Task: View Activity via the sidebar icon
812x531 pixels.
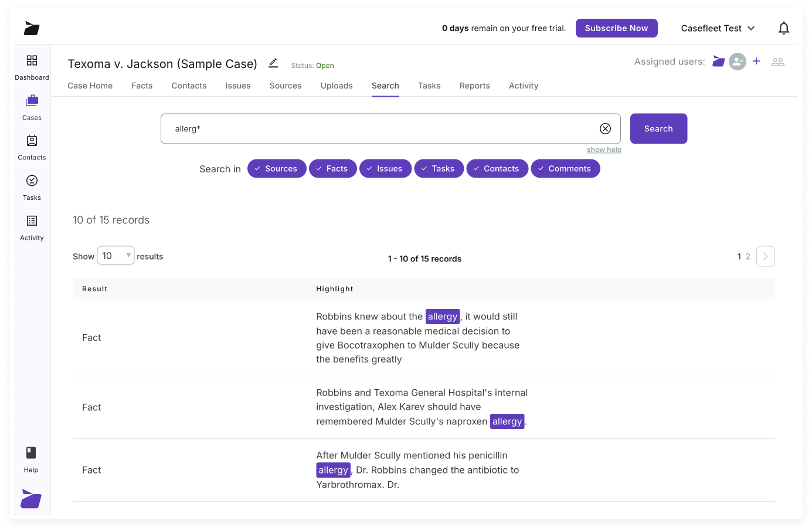Action: (32, 226)
